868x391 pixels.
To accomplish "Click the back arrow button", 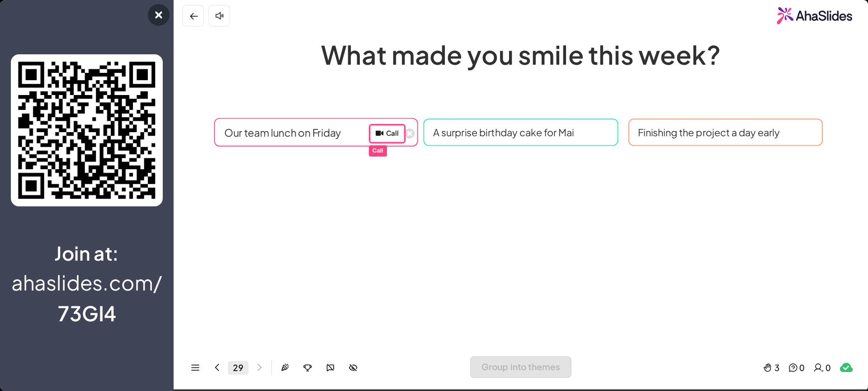I will pos(193,16).
